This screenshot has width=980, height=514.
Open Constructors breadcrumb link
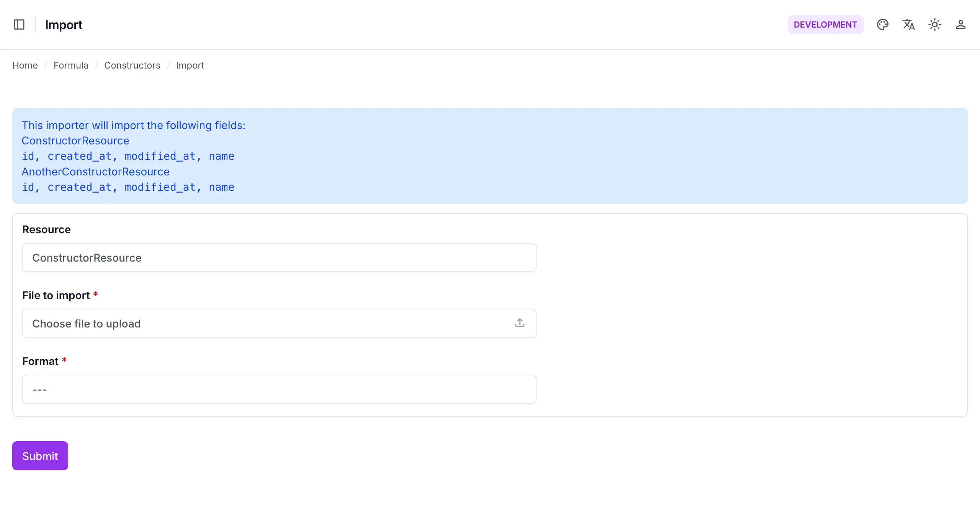(132, 65)
